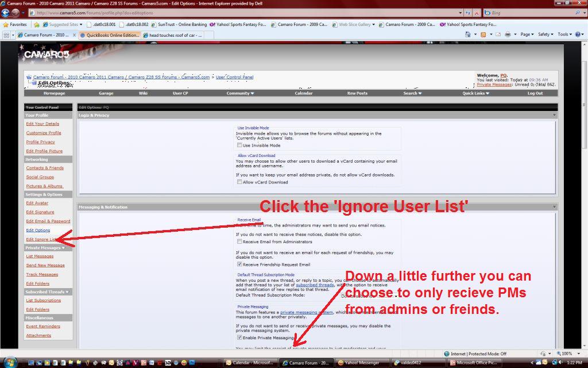This screenshot has height=368, width=588.
Task: Click the Print icon in command bar
Action: tap(507, 34)
